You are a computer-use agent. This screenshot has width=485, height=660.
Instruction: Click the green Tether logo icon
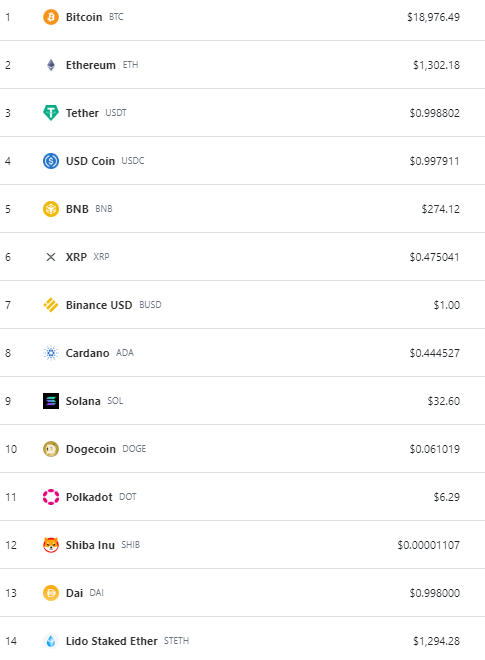51,113
